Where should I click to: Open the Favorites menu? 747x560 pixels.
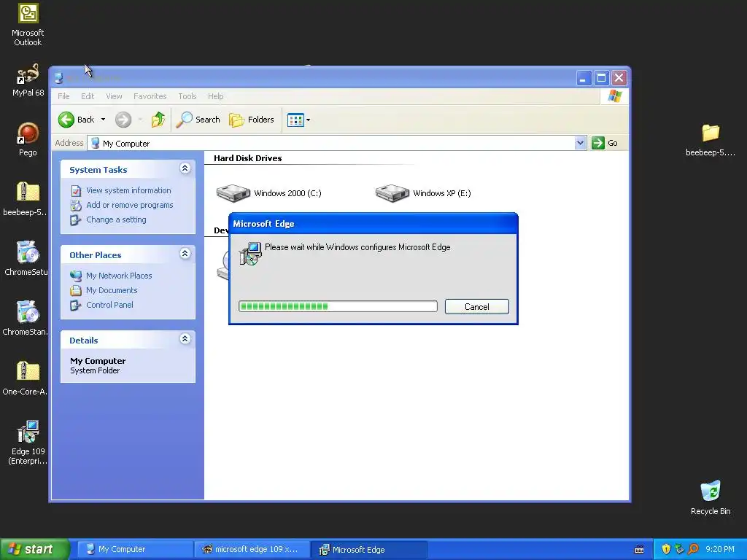tap(150, 96)
